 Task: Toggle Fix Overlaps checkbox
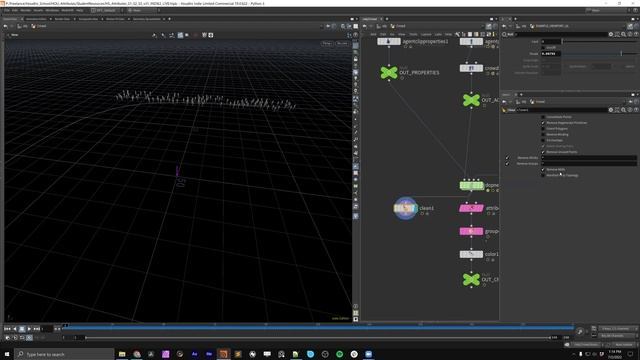point(543,140)
